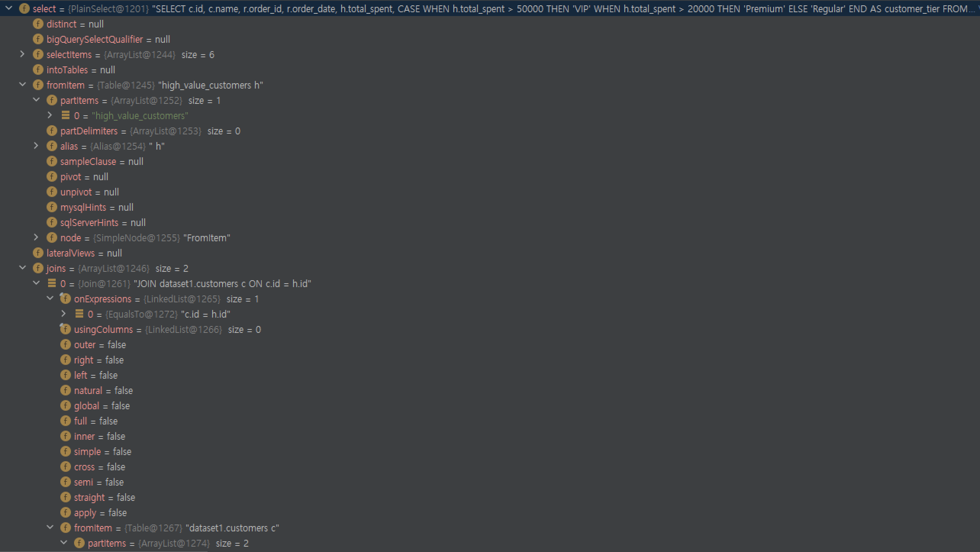This screenshot has height=552, width=980.
Task: Click the field icon beside apply
Action: 65,513
